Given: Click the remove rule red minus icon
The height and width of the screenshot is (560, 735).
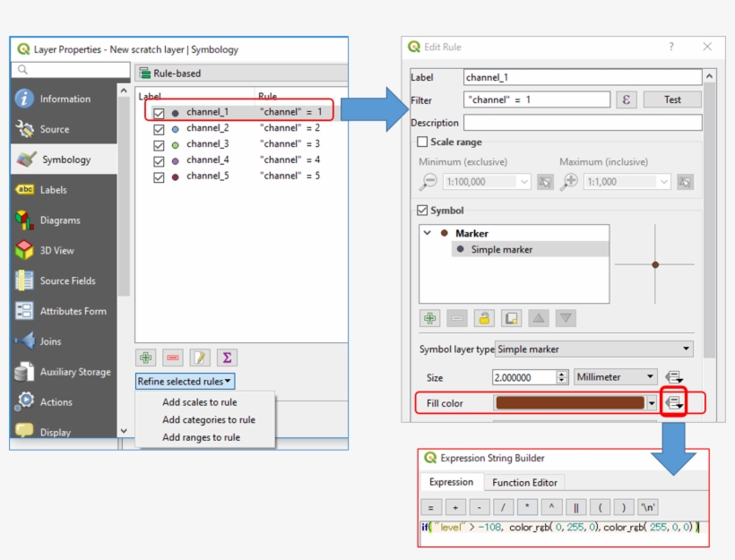Looking at the screenshot, I should pyautogui.click(x=173, y=358).
